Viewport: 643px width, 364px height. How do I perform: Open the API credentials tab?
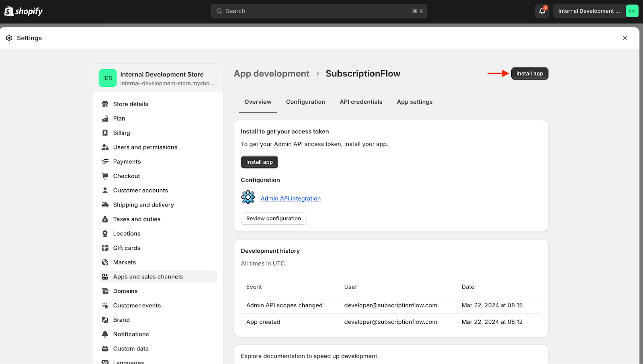point(361,102)
